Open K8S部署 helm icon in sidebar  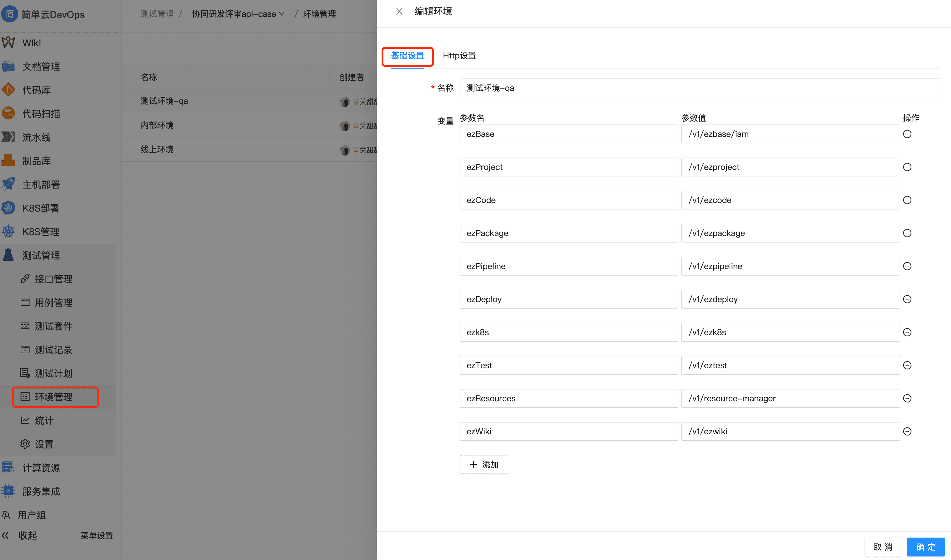[8, 208]
